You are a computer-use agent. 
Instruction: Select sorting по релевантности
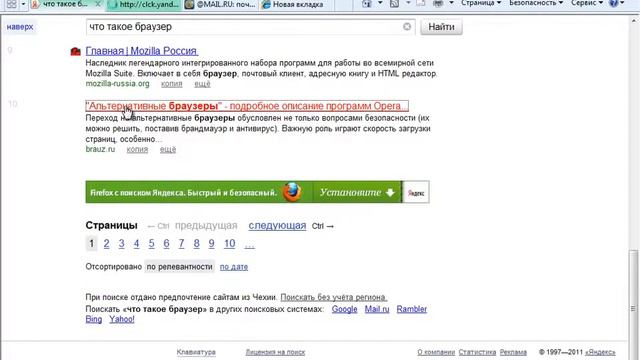180,267
